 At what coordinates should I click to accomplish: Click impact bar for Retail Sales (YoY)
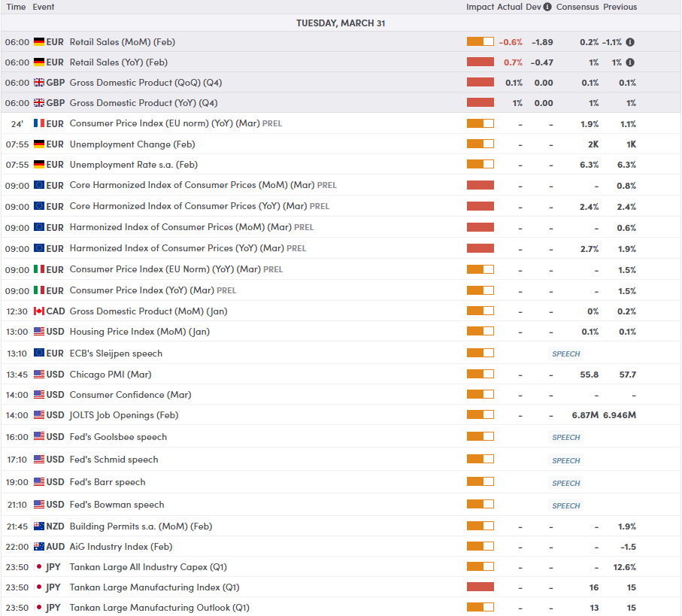pyautogui.click(x=480, y=62)
